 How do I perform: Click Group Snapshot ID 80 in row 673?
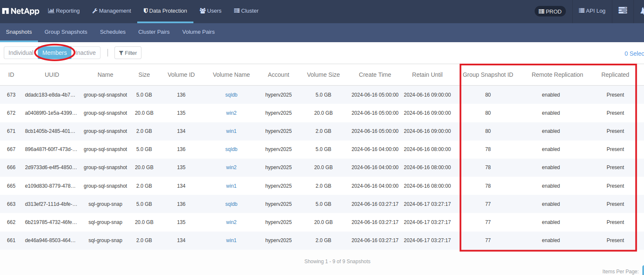pyautogui.click(x=488, y=95)
